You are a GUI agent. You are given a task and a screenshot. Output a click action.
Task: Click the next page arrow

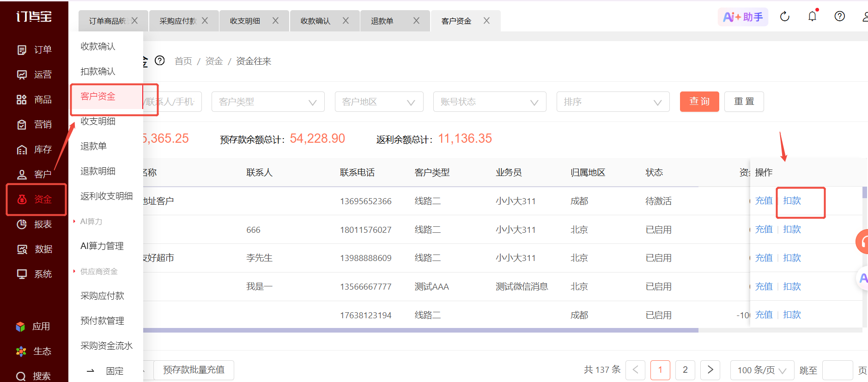pyautogui.click(x=710, y=370)
